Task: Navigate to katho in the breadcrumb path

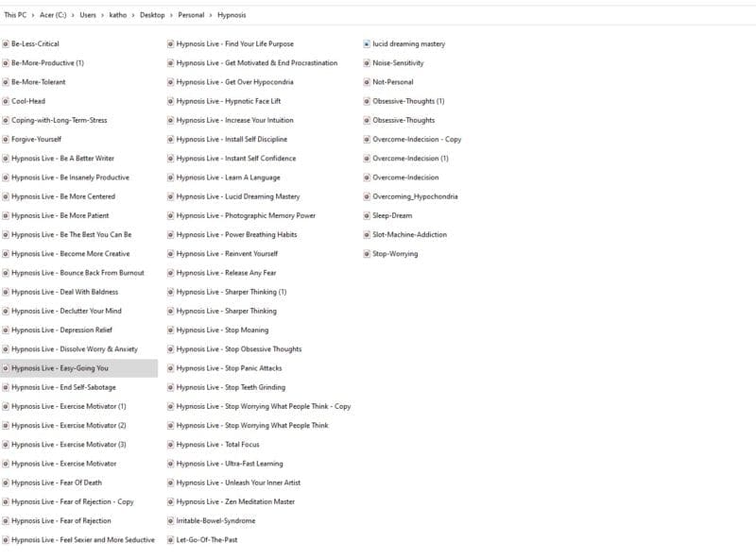Action: 117,15
